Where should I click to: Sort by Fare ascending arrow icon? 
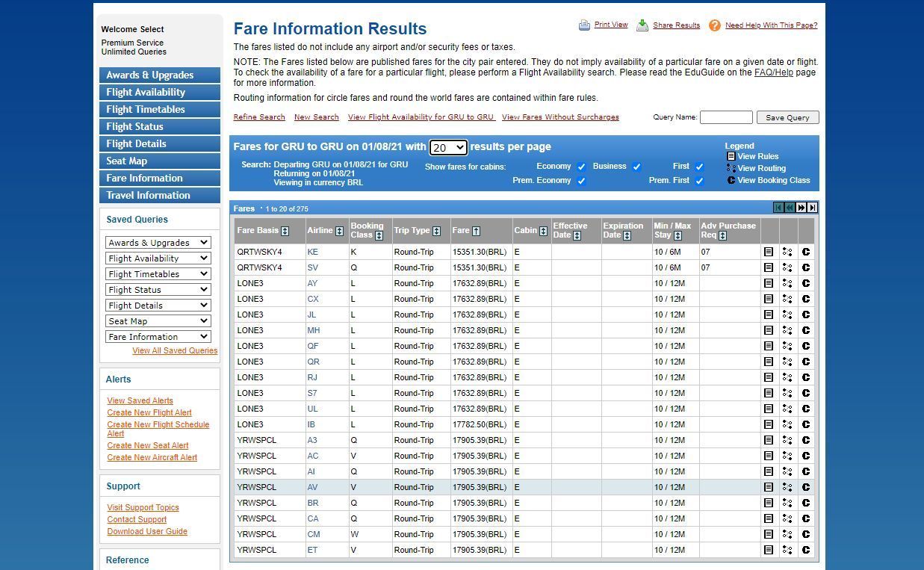[476, 231]
